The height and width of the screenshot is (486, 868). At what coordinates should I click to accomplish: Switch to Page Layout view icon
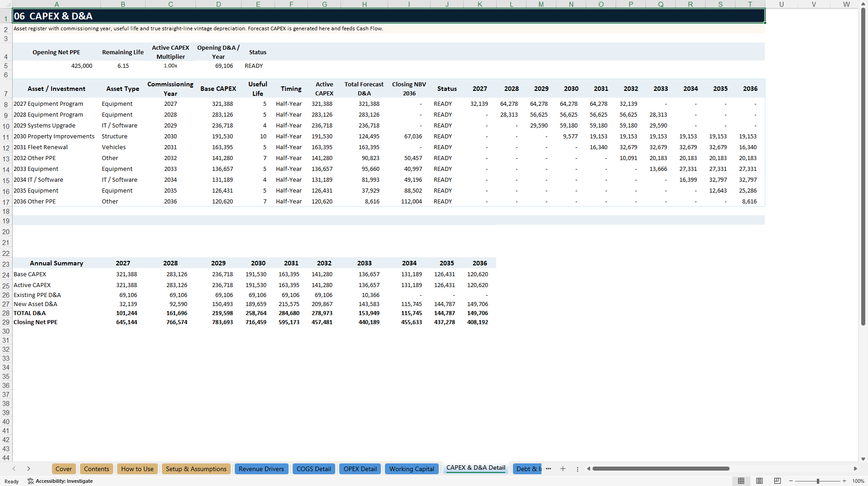click(x=759, y=481)
